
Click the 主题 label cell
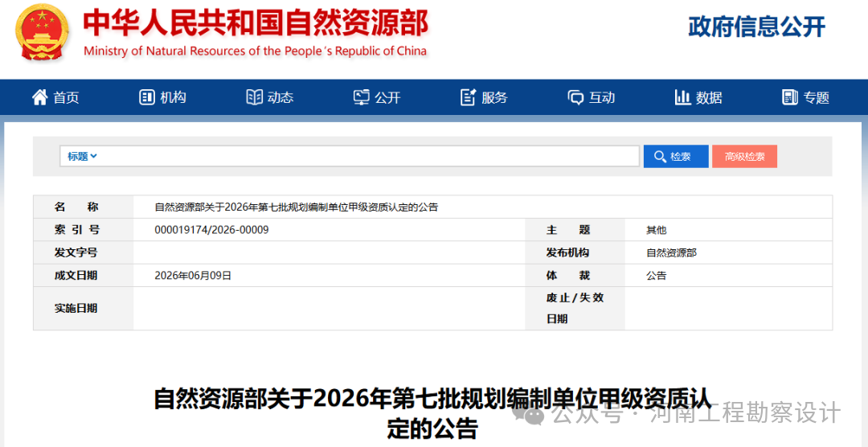point(575,230)
